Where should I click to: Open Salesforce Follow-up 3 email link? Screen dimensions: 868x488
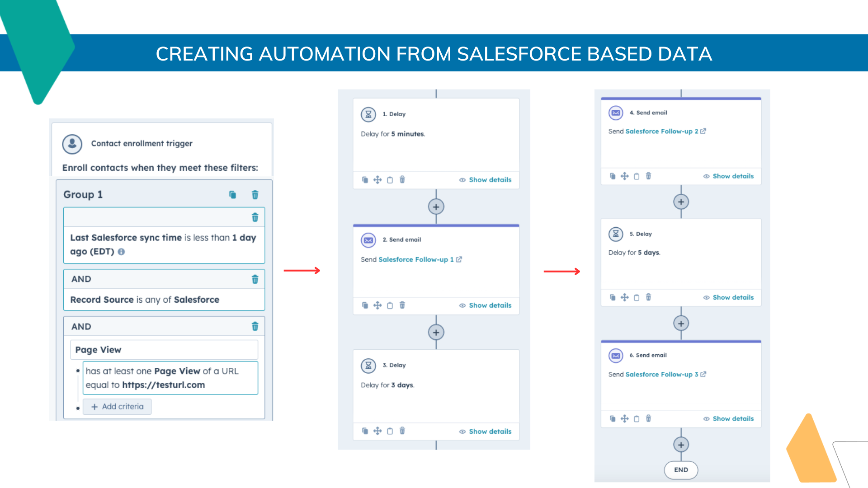point(665,375)
